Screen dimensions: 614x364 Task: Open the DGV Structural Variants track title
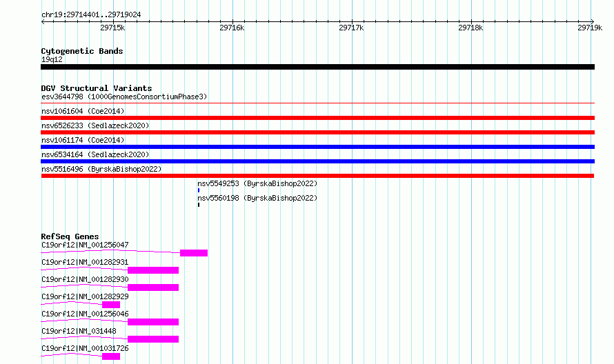[x=97, y=88]
